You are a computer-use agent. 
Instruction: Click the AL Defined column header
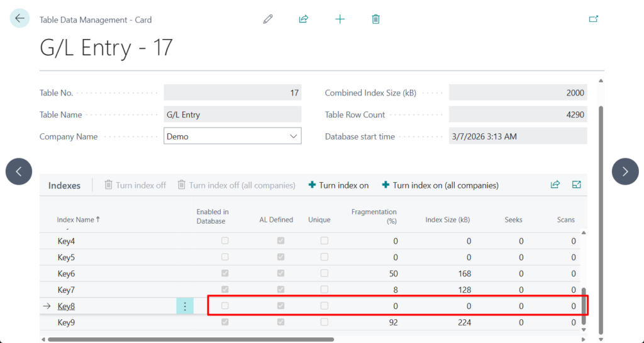276,219
